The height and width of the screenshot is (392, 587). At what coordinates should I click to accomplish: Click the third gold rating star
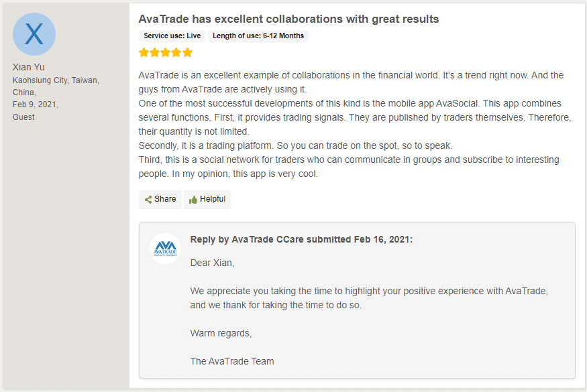[x=166, y=52]
